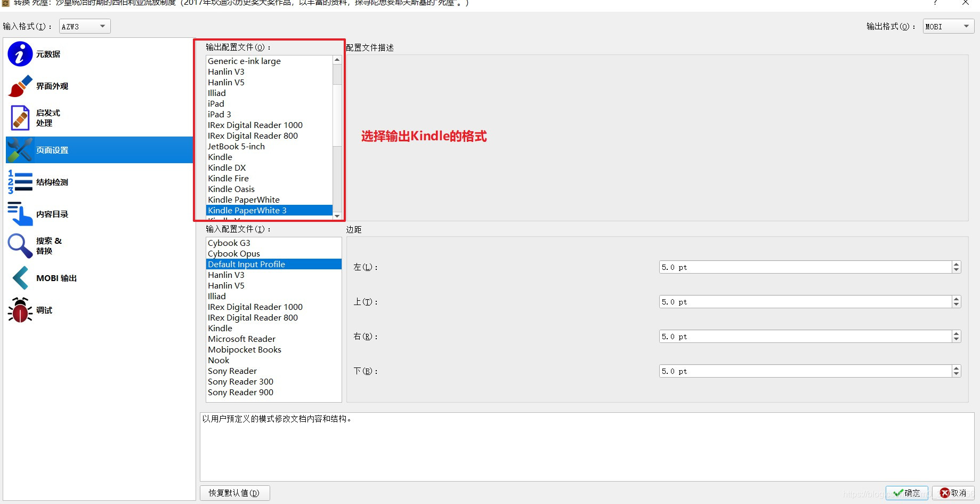Select Generic e-ink large output profile

tap(269, 61)
